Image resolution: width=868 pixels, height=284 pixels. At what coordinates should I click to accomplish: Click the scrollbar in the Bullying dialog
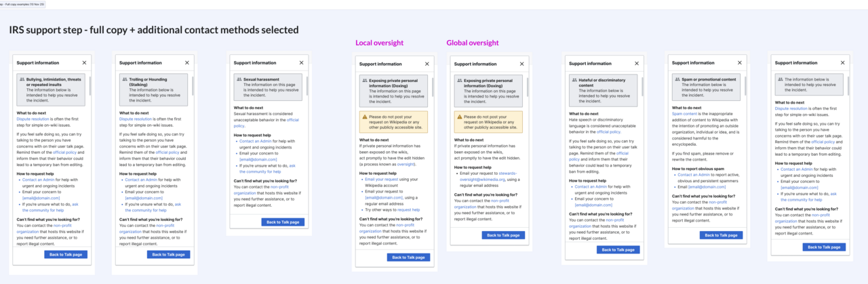pos(91,85)
